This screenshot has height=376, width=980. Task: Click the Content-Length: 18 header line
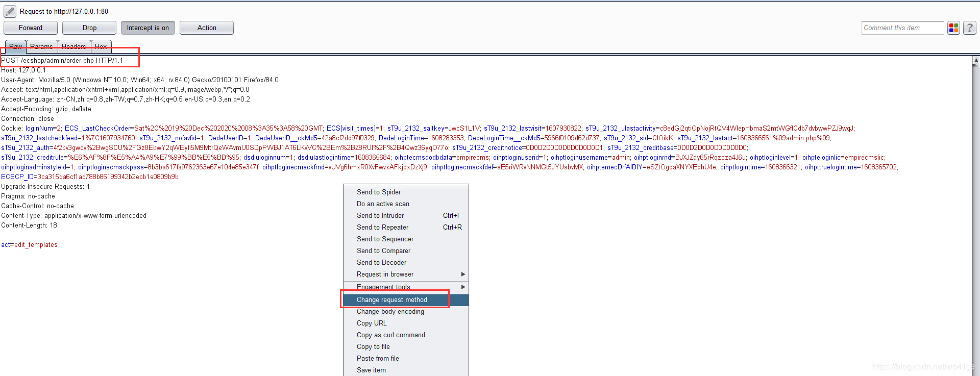click(x=29, y=225)
